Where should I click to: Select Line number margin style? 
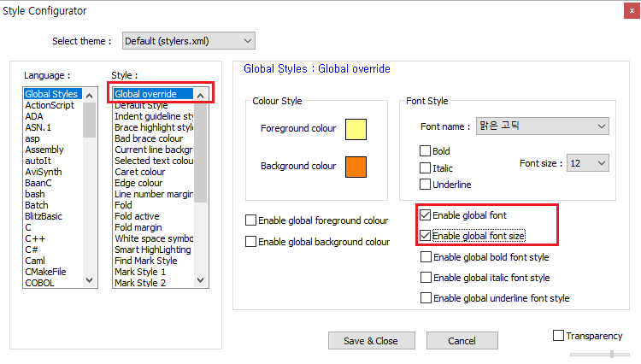coord(153,194)
